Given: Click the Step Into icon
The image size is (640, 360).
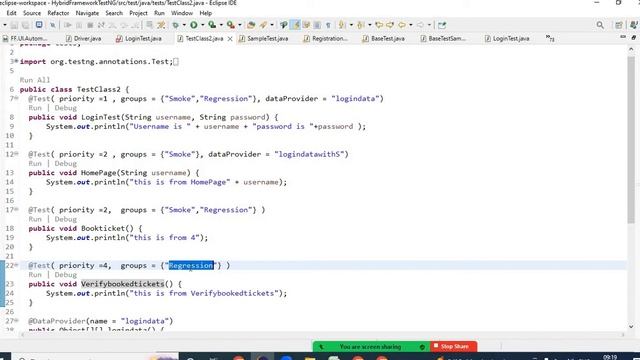Looking at the screenshot, I should (112, 25).
